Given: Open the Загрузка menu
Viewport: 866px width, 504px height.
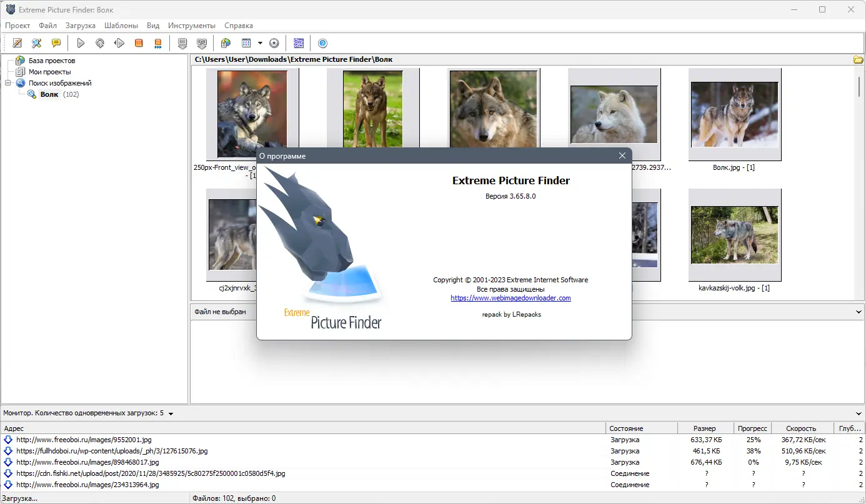Looking at the screenshot, I should pos(81,26).
